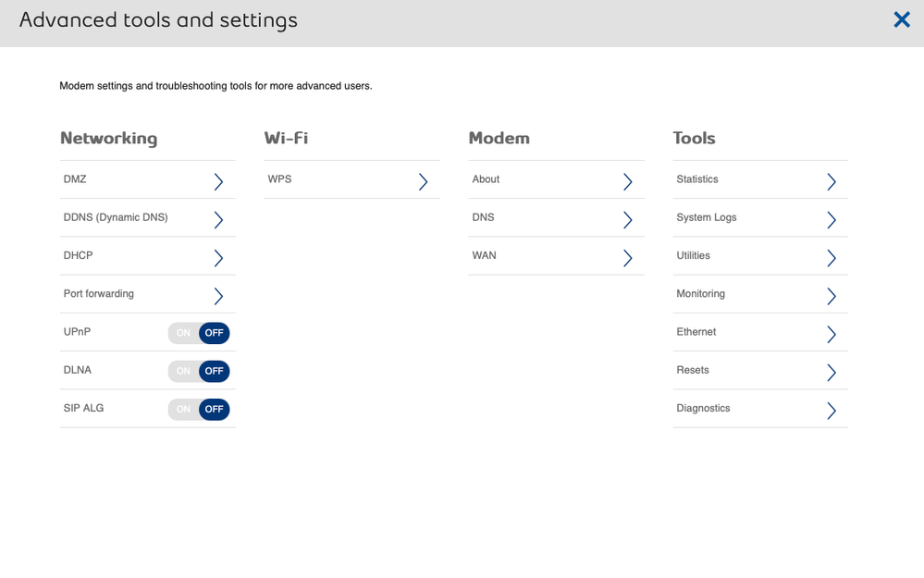Expand the DNS modem settings arrow

[x=627, y=219]
